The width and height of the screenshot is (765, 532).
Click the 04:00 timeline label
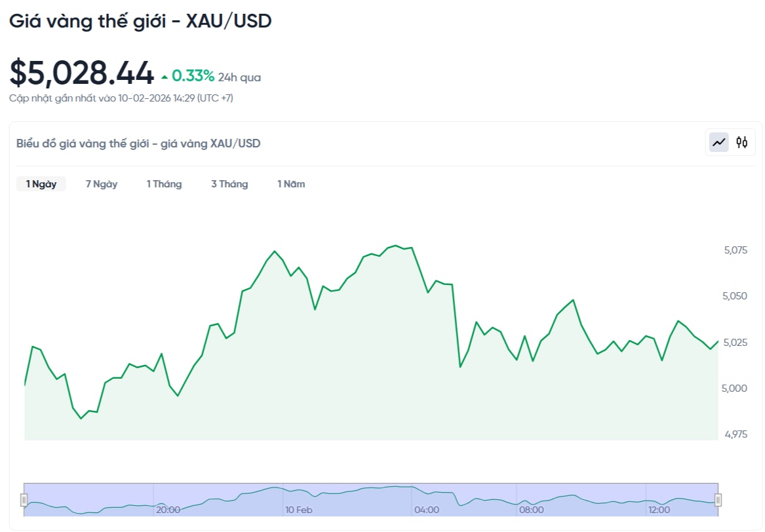[x=427, y=510]
